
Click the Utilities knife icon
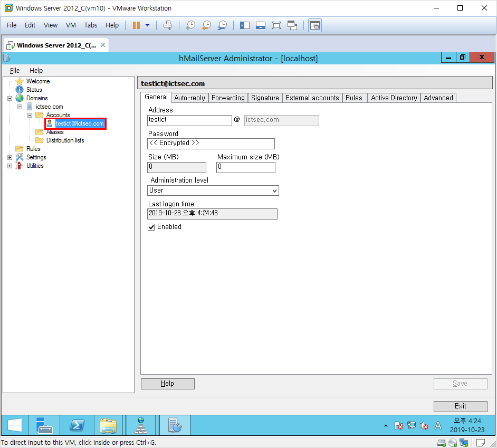pos(20,166)
